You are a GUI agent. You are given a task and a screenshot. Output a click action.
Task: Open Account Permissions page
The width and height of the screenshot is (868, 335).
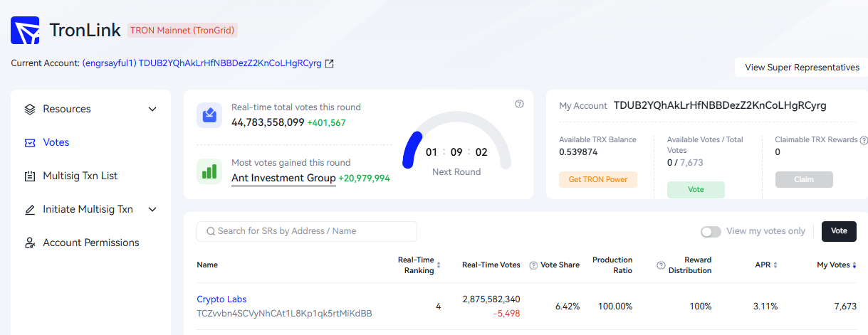[91, 243]
